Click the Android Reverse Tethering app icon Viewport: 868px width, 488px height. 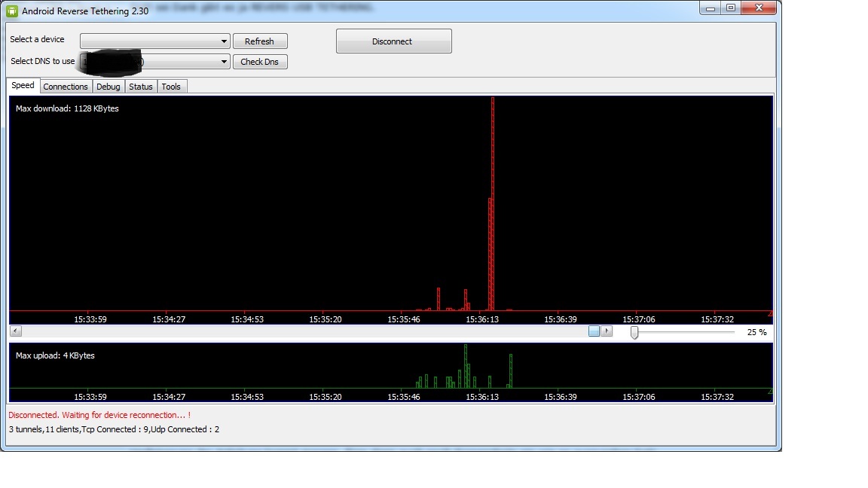click(x=11, y=11)
